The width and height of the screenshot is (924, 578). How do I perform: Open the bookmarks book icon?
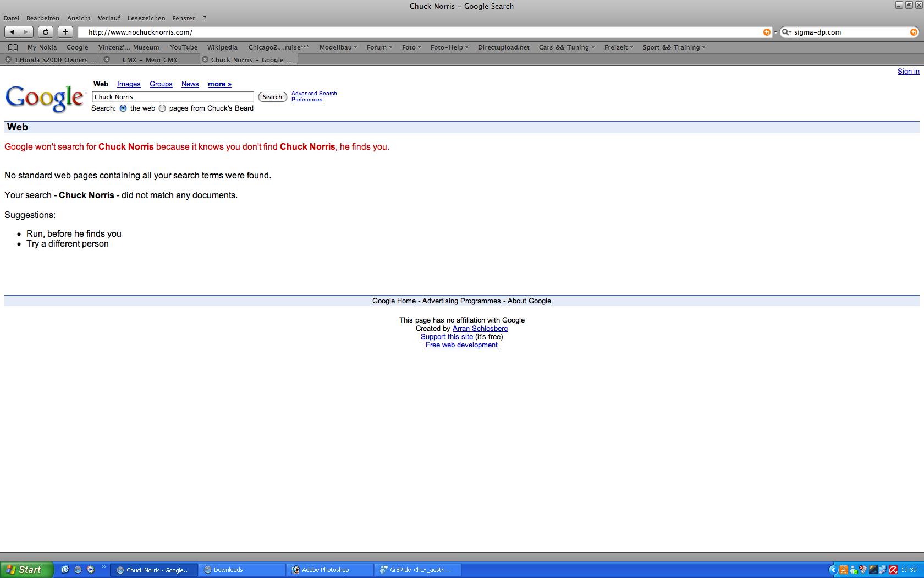pyautogui.click(x=13, y=47)
